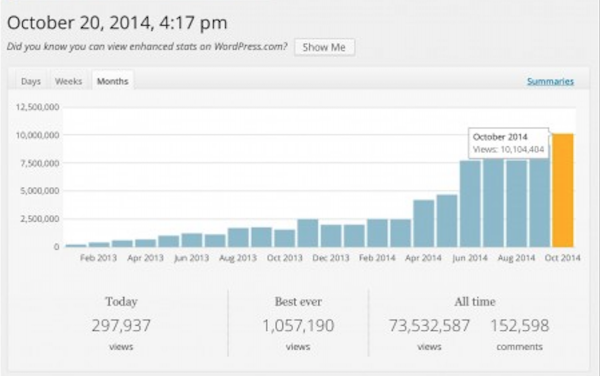Click the Oct 2014 axis label
This screenshot has height=376, width=600.
coord(562,258)
